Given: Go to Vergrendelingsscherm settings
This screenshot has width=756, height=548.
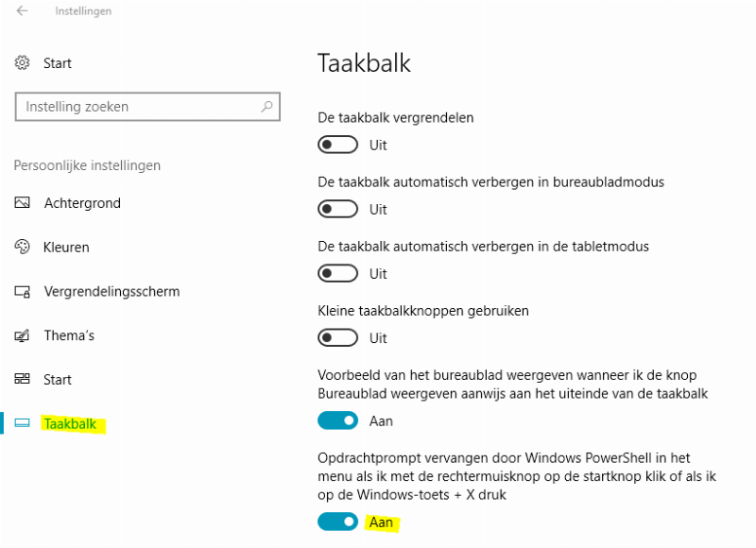Looking at the screenshot, I should pos(112,292).
